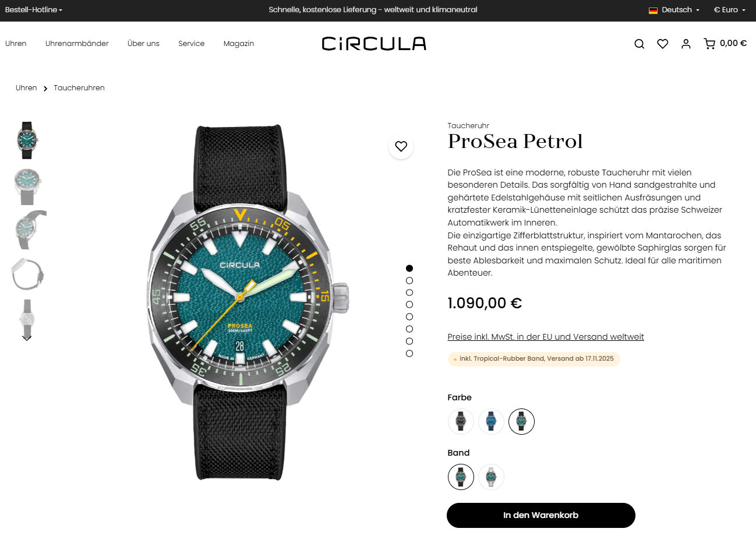Open Preise inkl. MwSt. link

pos(546,337)
